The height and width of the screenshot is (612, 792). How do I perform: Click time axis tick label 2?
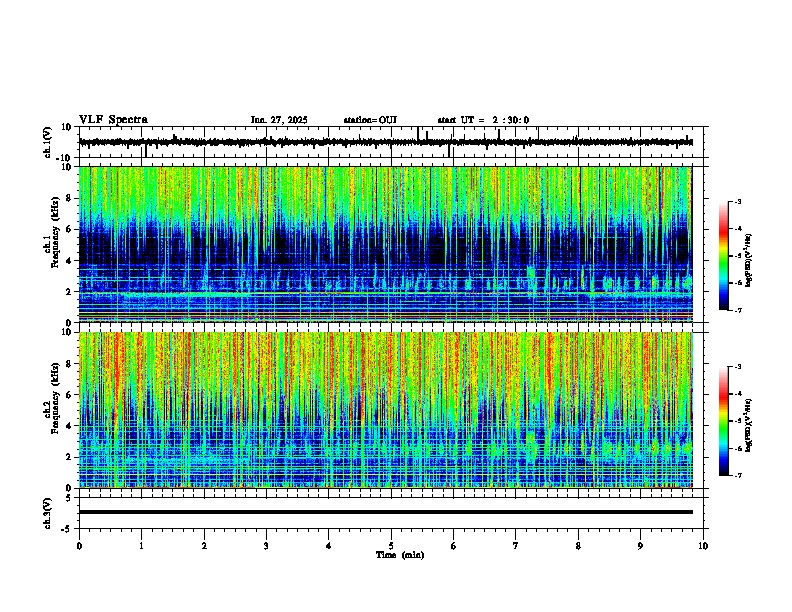204,546
